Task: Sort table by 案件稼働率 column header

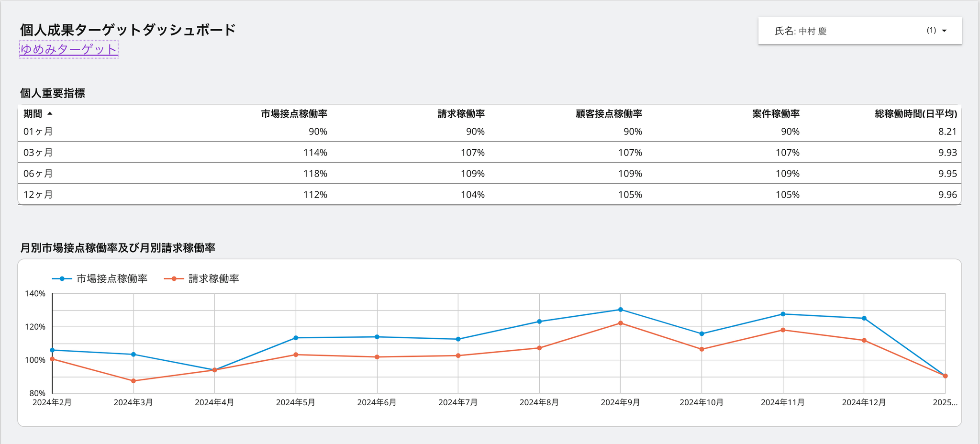Action: tap(776, 114)
